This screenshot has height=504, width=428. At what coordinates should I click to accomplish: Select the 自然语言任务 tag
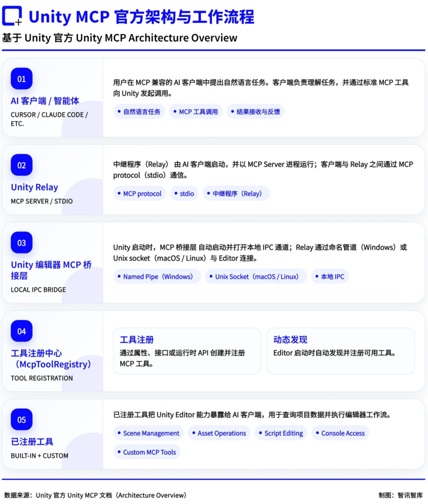139,112
